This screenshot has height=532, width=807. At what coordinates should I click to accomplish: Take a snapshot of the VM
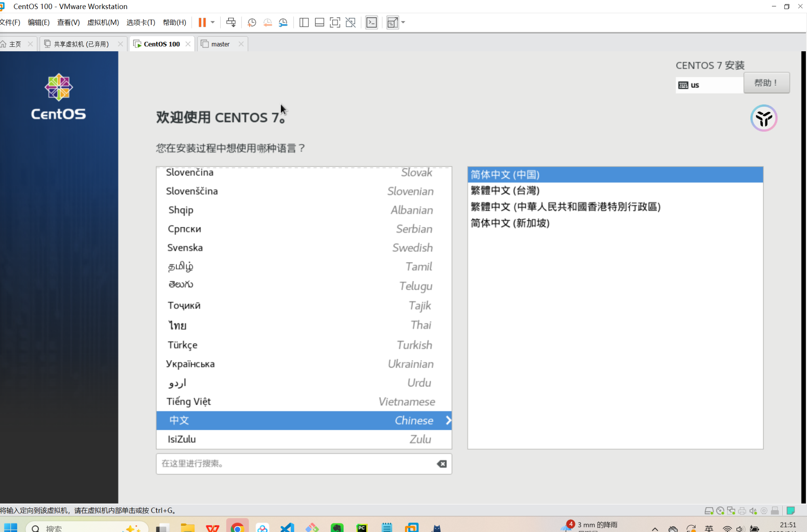coord(252,22)
